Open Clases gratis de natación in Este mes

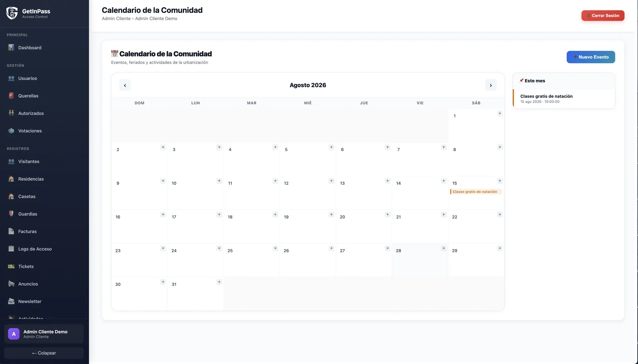[564, 99]
